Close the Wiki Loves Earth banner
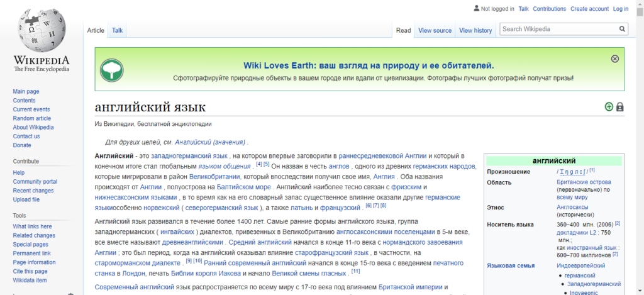Screen dimensions: 644x295 pyautogui.click(x=614, y=58)
